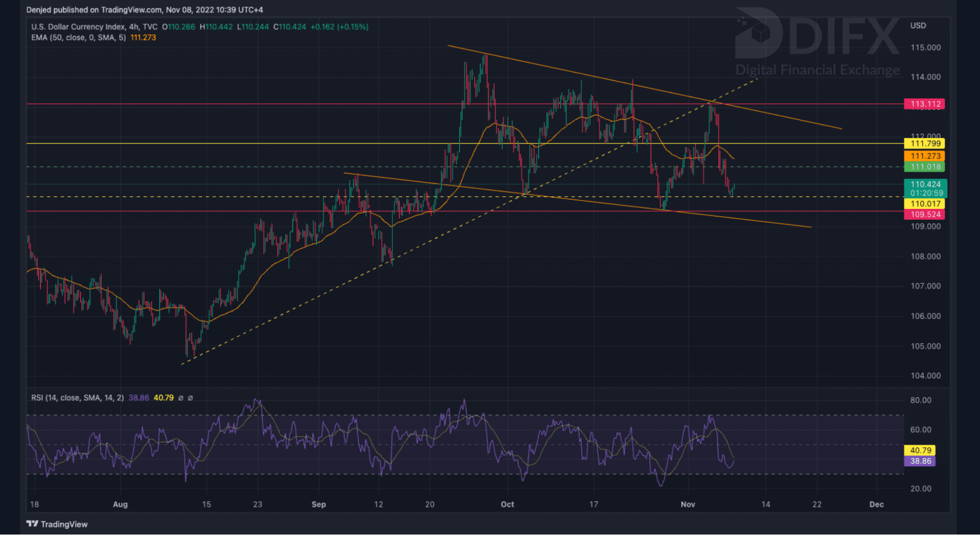Select the yellow 110.017 price label
This screenshot has width=980, height=535.
(x=925, y=204)
